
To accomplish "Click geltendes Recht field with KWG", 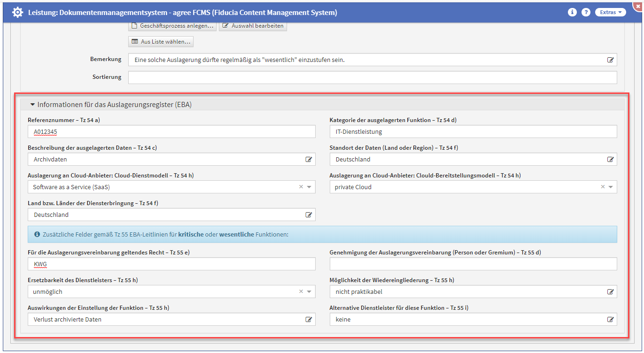I will tap(171, 264).
